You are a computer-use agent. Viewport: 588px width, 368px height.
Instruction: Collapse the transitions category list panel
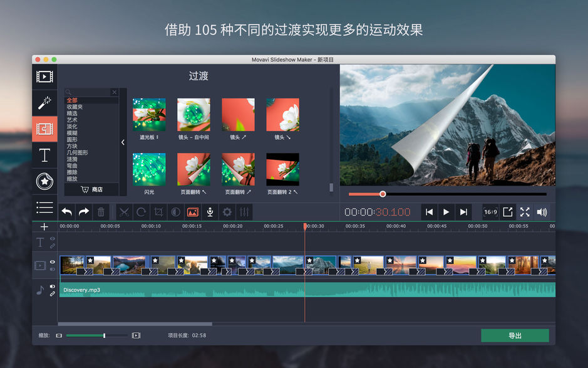[123, 142]
